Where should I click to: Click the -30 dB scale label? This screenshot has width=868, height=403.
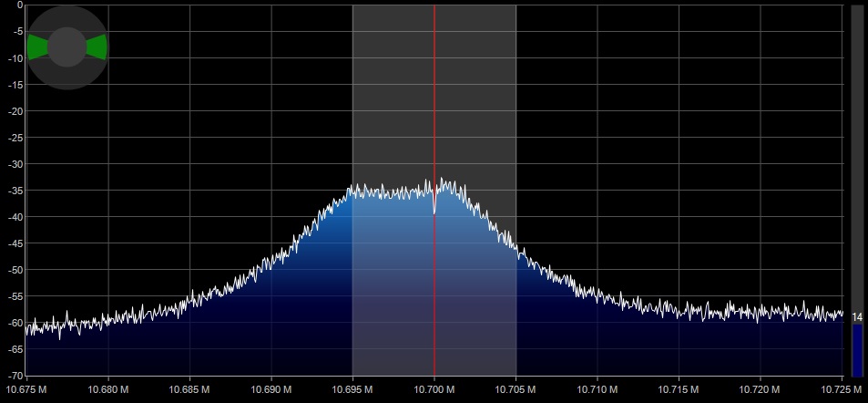tap(15, 164)
